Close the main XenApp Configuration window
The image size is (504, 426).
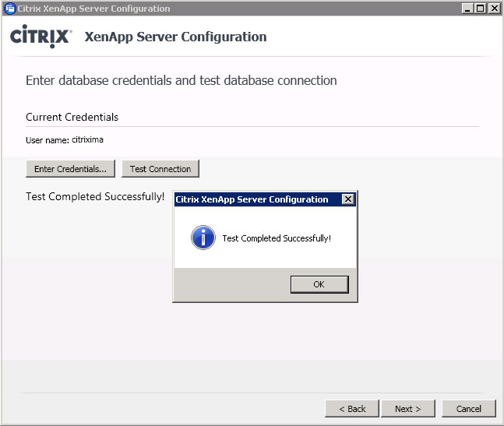494,9
